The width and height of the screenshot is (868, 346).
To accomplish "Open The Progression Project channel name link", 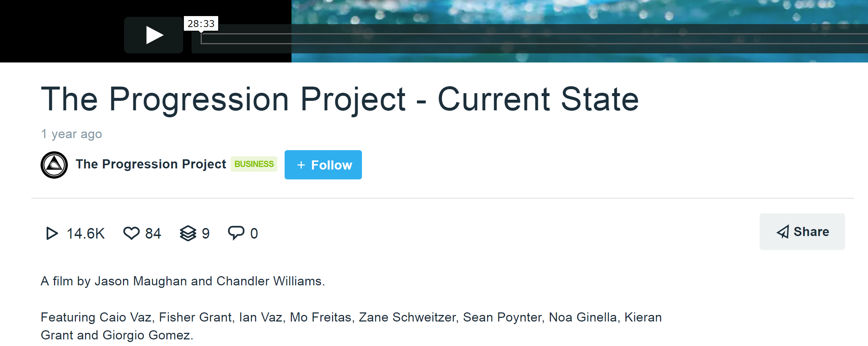I will point(151,164).
